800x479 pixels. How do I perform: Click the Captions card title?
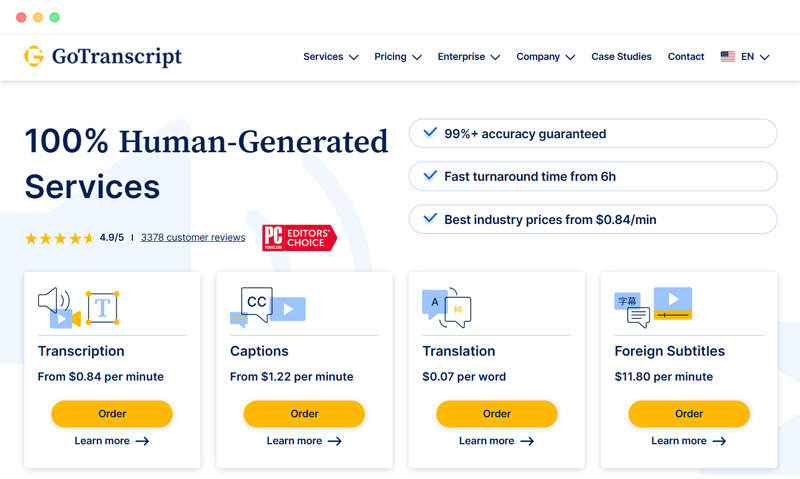point(259,351)
